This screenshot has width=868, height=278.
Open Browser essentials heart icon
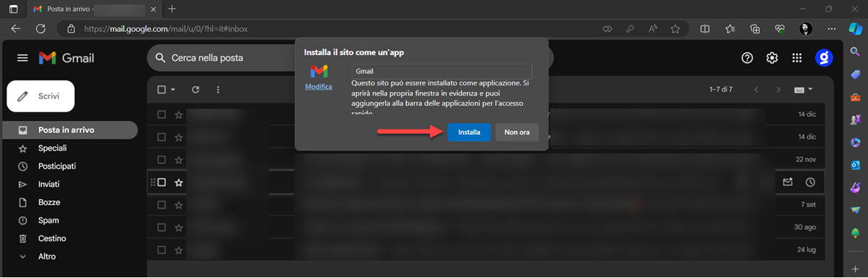[x=780, y=29]
